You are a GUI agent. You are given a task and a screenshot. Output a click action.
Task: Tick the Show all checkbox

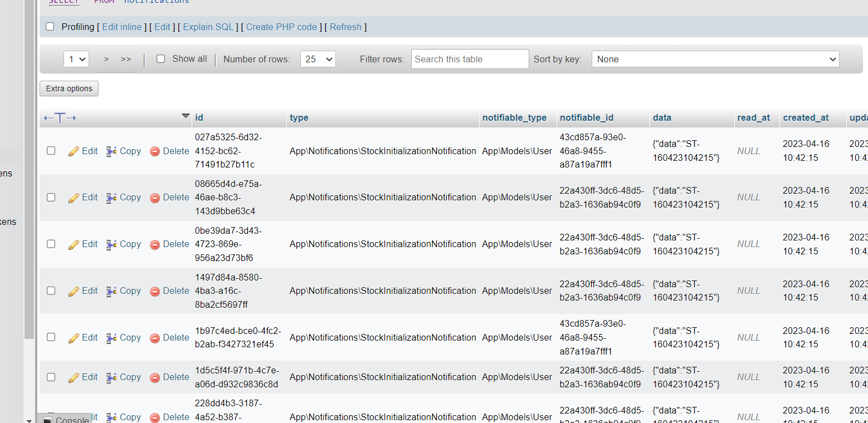[x=160, y=59]
